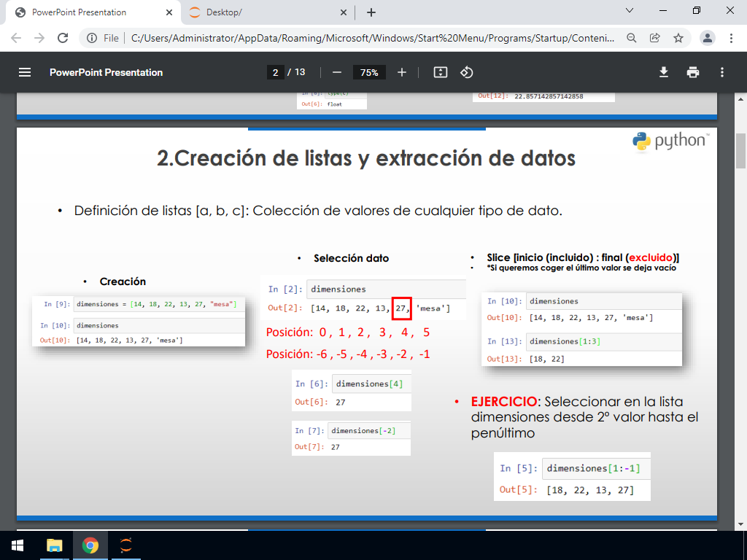
Task: Zoom out of the PDF page
Action: 337,72
